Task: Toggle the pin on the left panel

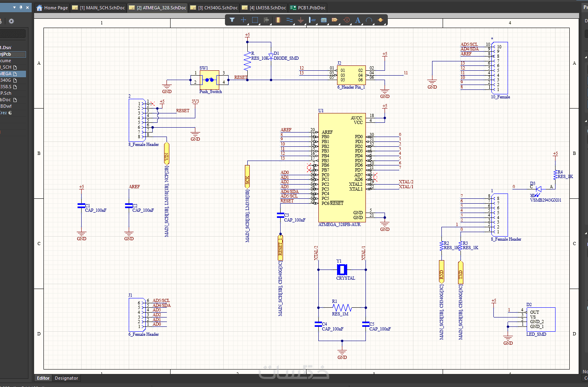Action: click(21, 7)
